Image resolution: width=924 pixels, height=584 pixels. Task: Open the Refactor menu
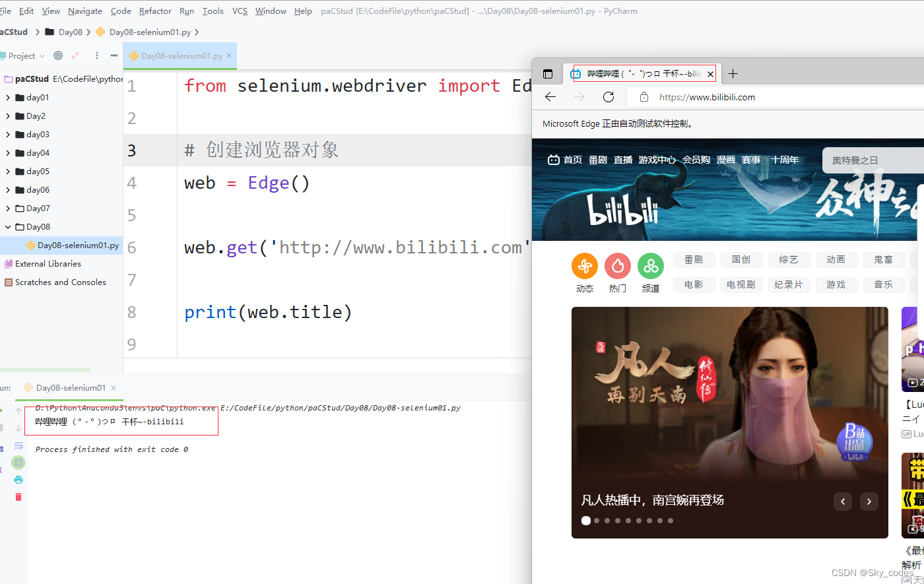coord(155,11)
